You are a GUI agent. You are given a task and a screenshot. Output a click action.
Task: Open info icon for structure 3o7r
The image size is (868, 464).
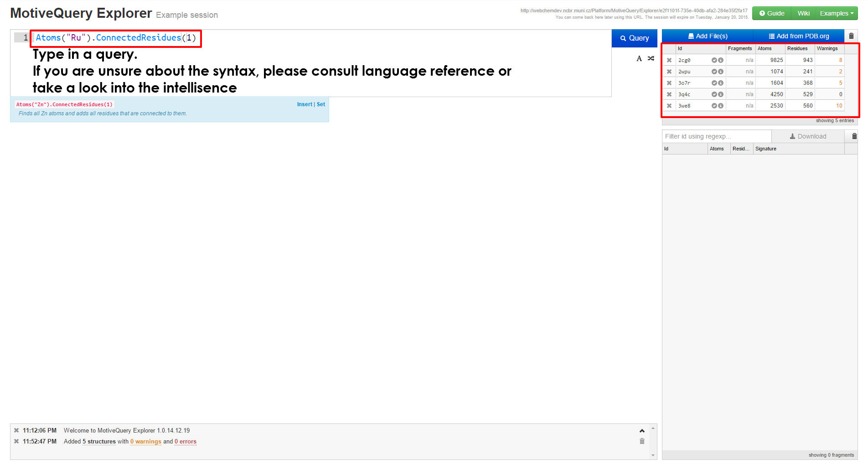[721, 83]
